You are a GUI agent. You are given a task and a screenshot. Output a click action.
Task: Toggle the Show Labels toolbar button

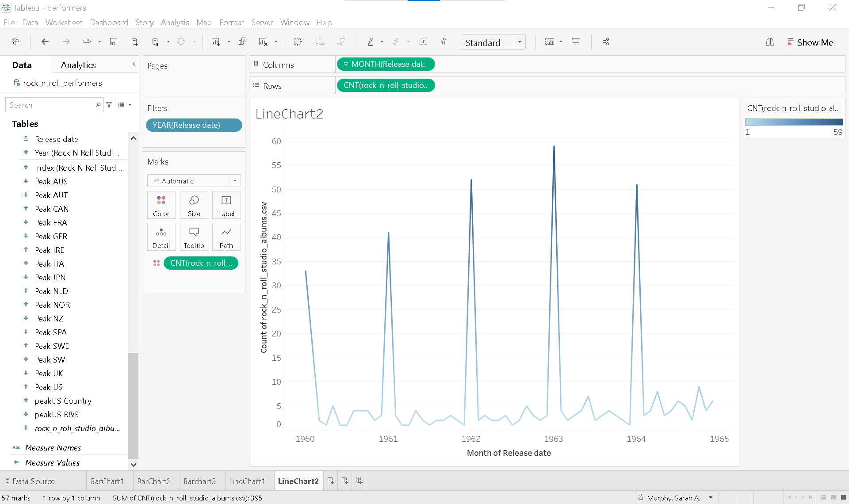pyautogui.click(x=423, y=42)
